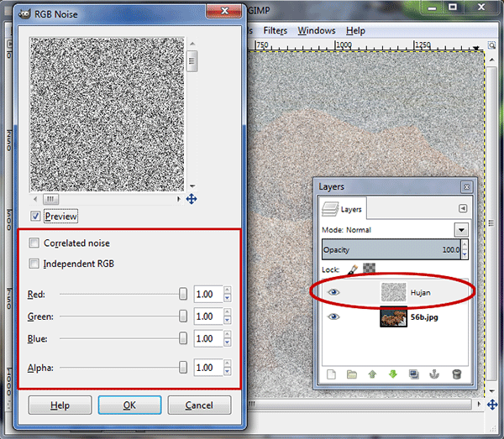Click the GIMP Wilber icon in RGB Noise title bar
This screenshot has width=504, height=439.
coord(24,13)
